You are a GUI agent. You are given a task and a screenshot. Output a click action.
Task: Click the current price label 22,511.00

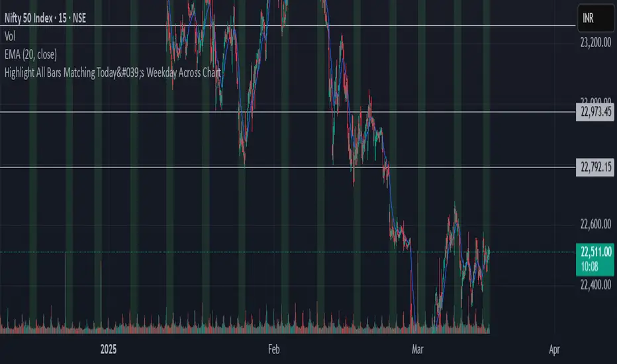[596, 252]
